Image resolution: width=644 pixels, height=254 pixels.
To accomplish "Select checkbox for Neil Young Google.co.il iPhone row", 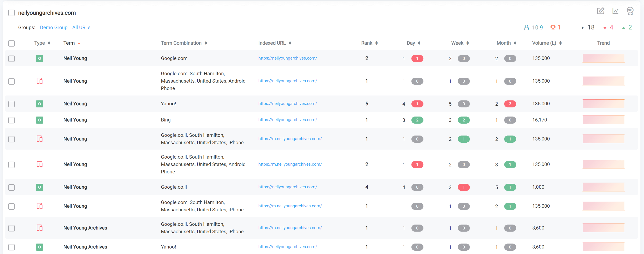I will pos(11,139).
